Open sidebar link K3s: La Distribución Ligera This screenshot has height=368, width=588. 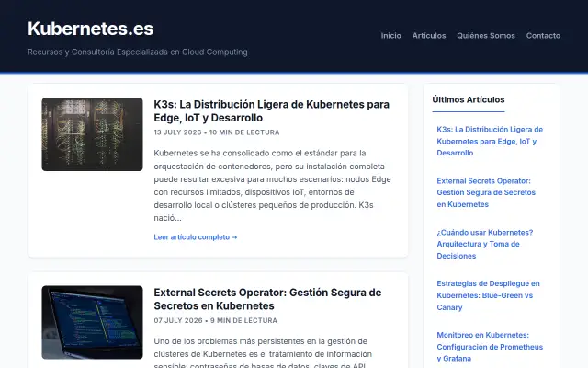pyautogui.click(x=490, y=141)
